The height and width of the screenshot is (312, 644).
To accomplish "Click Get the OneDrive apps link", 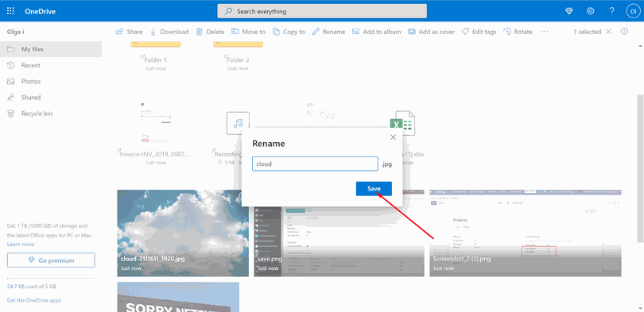I will 34,300.
